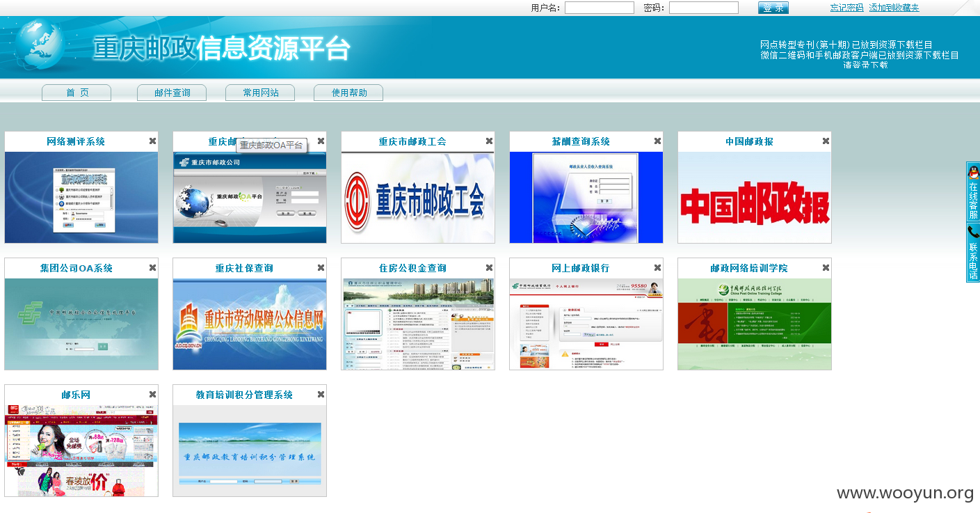Viewport: 980px width, 513px height.
Task: Open the 常用网站 tab
Action: click(260, 93)
